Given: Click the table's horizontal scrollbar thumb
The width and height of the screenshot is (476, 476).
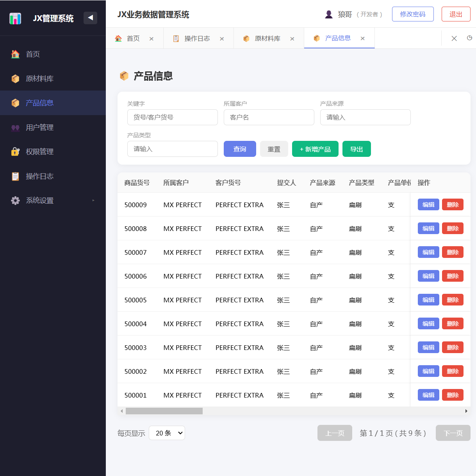Looking at the screenshot, I should click(x=164, y=411).
